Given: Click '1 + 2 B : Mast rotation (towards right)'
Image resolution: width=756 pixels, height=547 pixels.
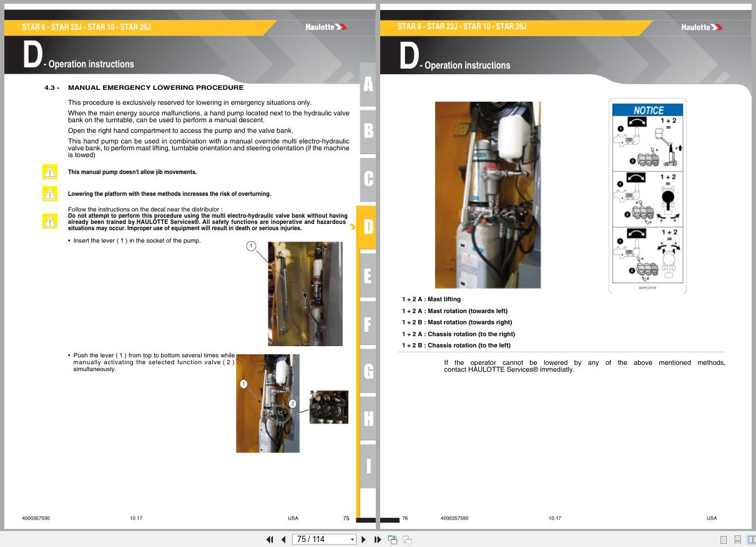Looking at the screenshot, I should coord(457,322).
